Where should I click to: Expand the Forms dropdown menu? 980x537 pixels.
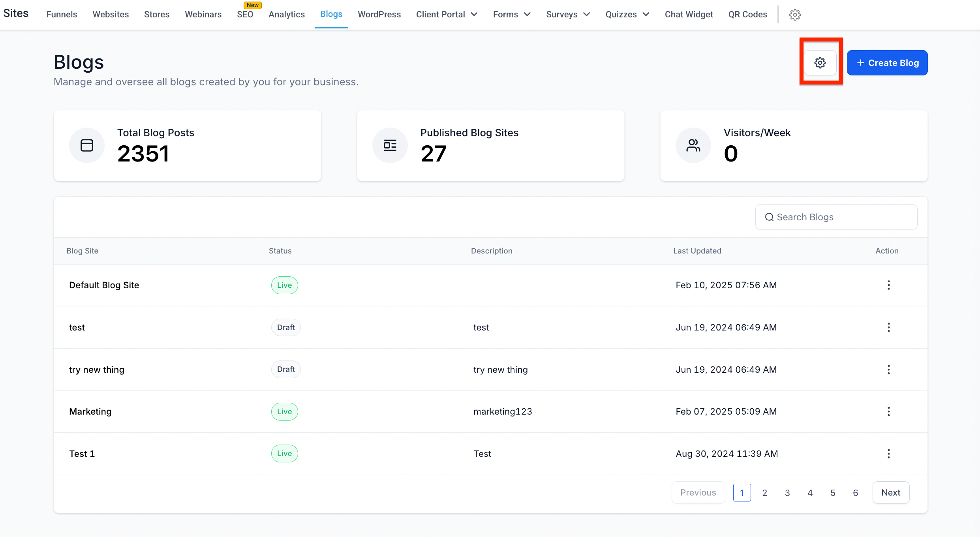tap(511, 15)
